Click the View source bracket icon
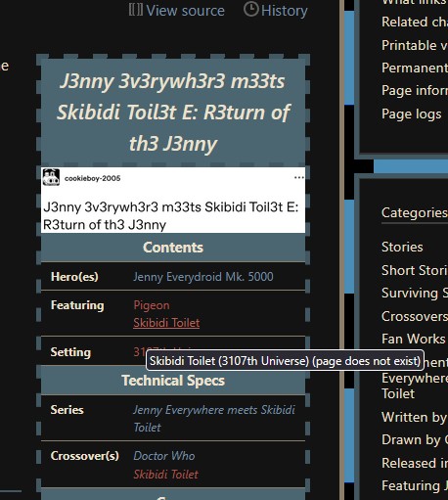Screen dimensions: 448x500 coord(135,10)
